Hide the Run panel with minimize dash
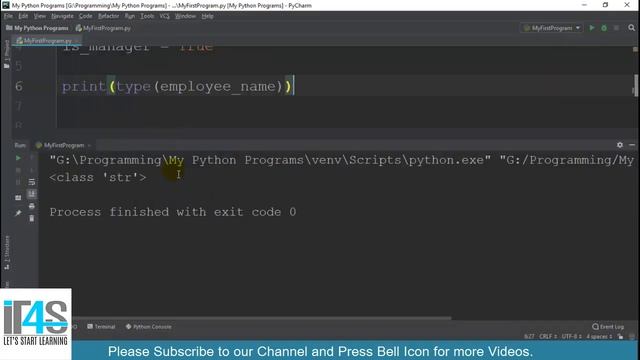 (x=632, y=144)
